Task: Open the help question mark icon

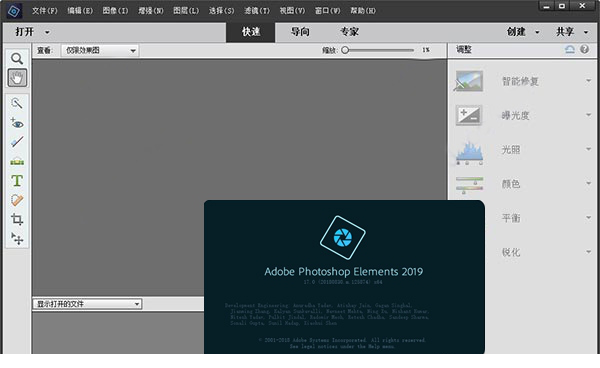Action: click(584, 49)
